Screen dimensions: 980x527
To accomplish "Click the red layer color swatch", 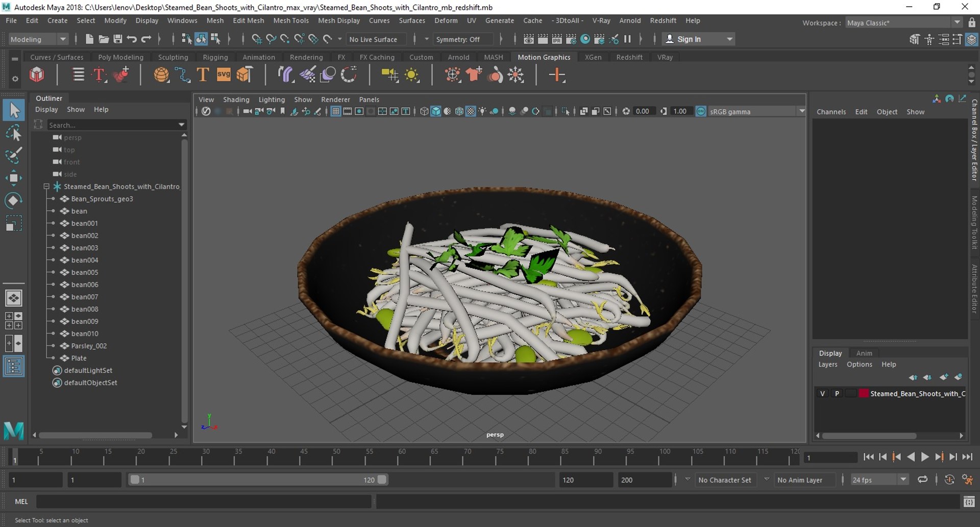I will (x=864, y=394).
